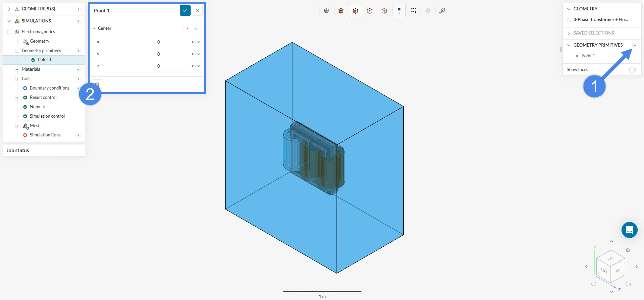Screen dimensions: 644x300
Task: Click the y coordinate input field
Action: [x=171, y=54]
